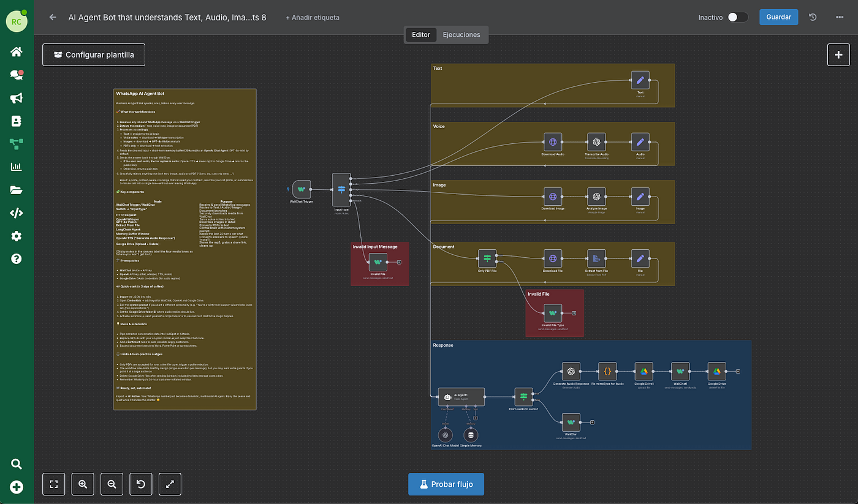Screen dimensions: 858x504
Task: Click the Document section sticky label
Action: [444, 247]
